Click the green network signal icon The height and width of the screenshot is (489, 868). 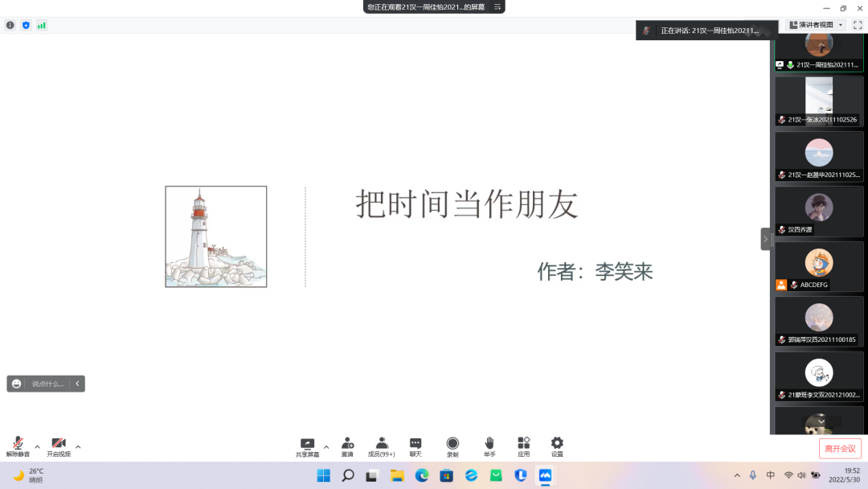point(41,25)
